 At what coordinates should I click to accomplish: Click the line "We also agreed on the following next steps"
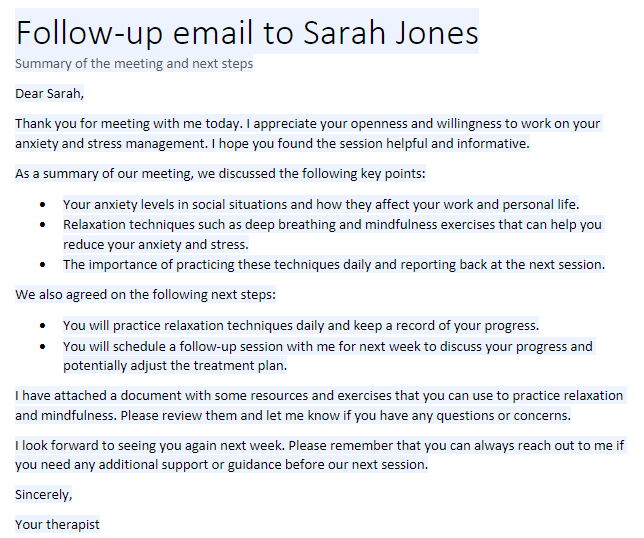point(145,294)
